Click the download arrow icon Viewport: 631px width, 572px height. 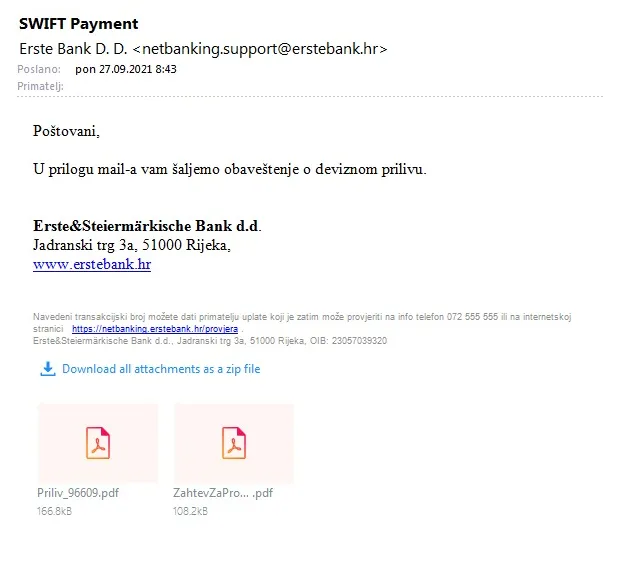pos(47,369)
